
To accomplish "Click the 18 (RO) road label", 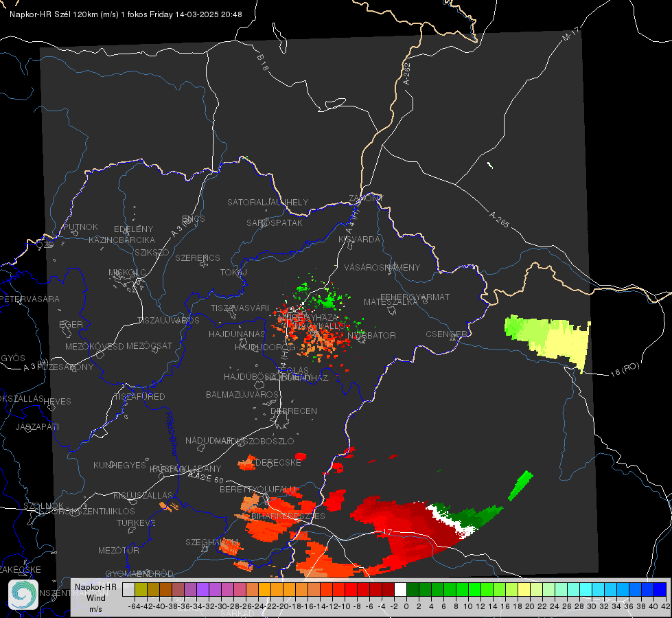I will (x=625, y=369).
